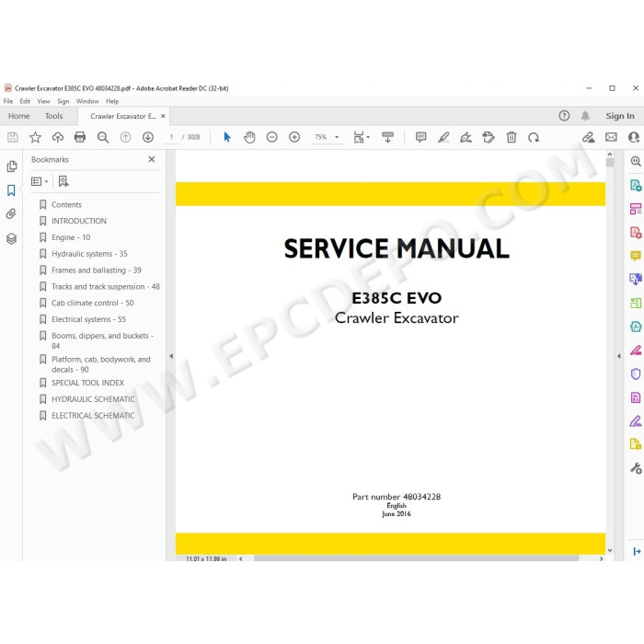The height and width of the screenshot is (644, 644).
Task: Open the Sign document pen icon
Action: tap(466, 137)
